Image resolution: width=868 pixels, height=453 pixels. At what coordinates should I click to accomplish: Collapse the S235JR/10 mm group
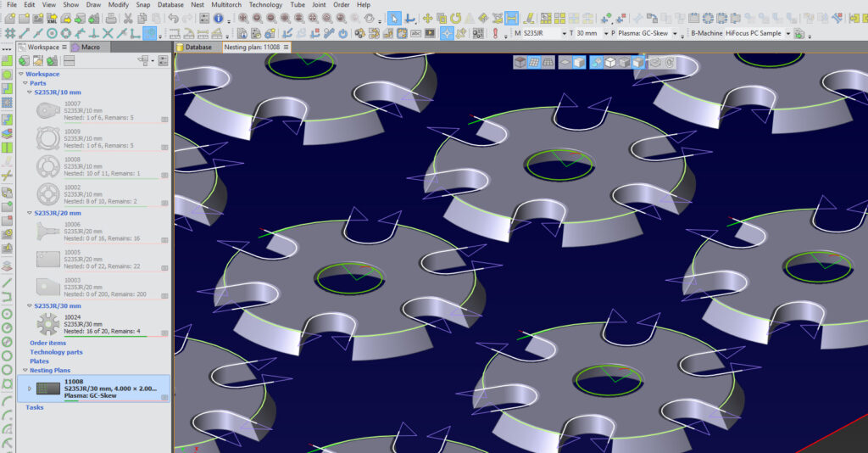[x=30, y=92]
